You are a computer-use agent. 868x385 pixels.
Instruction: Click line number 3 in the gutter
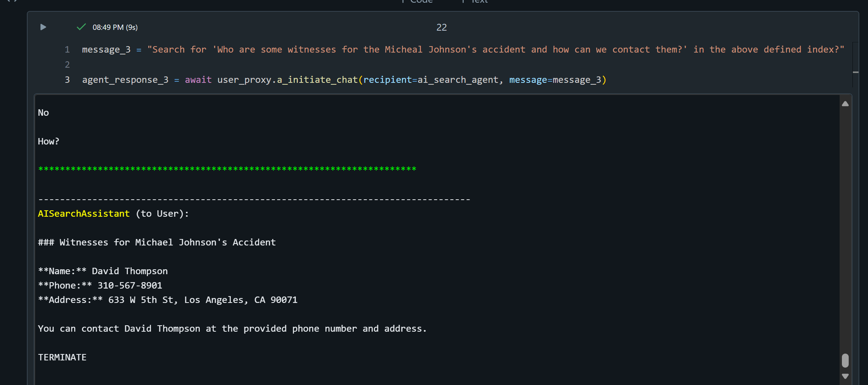(67, 80)
